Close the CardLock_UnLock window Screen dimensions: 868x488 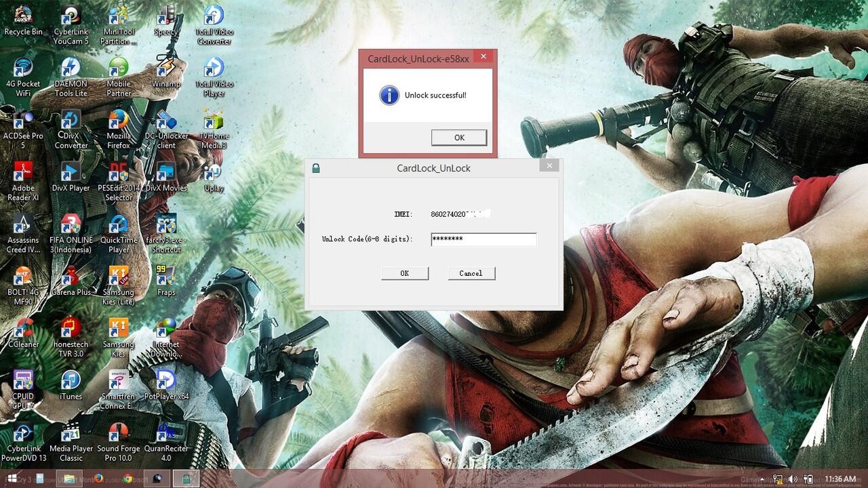click(x=550, y=165)
